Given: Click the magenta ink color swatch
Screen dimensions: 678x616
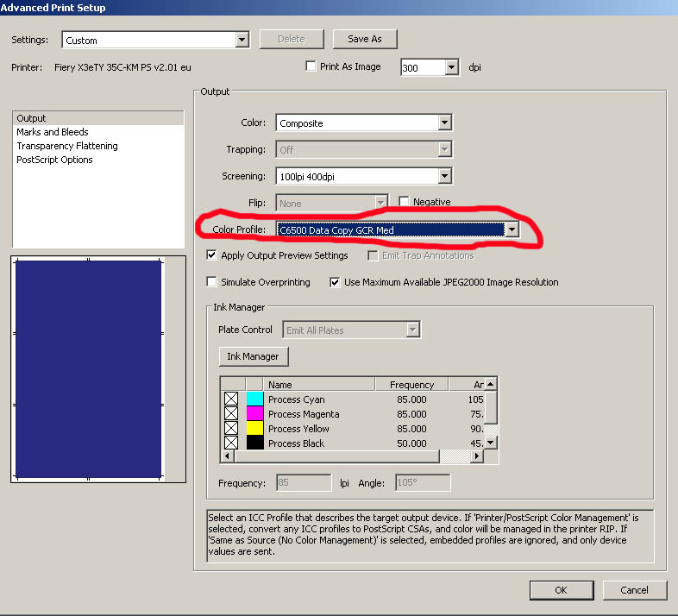Looking at the screenshot, I should (254, 413).
